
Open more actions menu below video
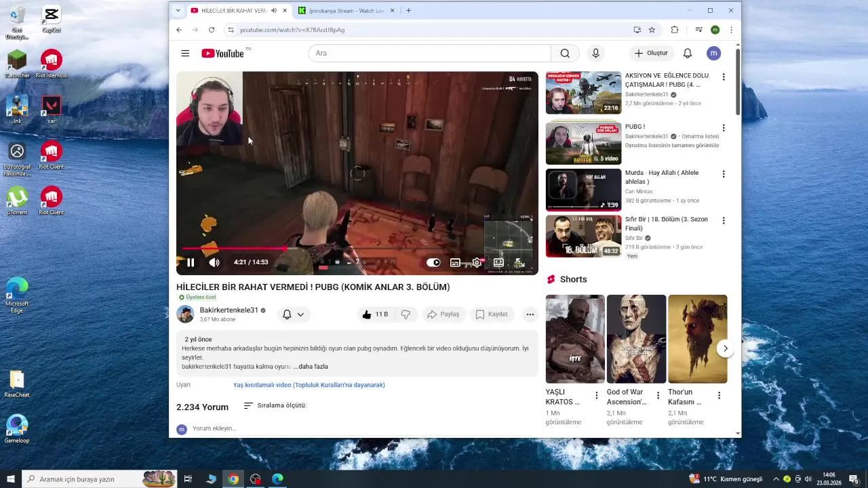tap(530, 314)
